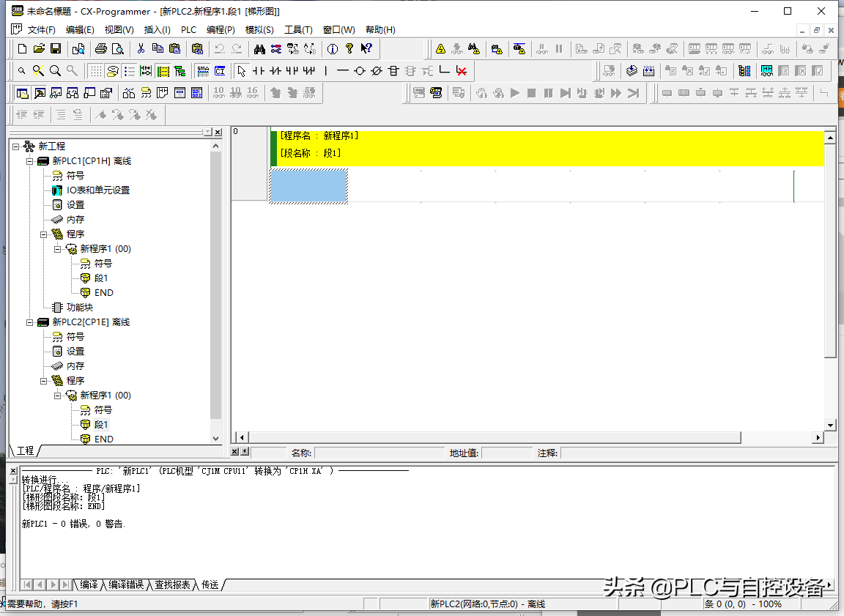This screenshot has width=844, height=616.
Task: Toggle the Output window view icon
Action: point(40,93)
